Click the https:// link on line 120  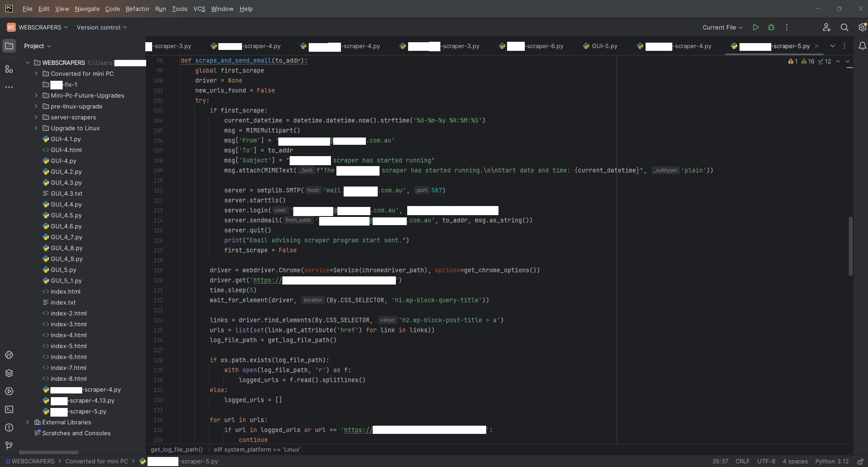pyautogui.click(x=267, y=280)
